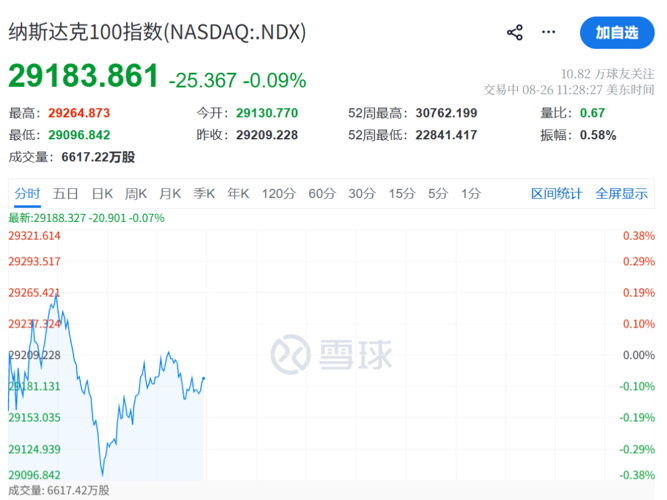
Task: Click the current price 29183.861
Action: [x=83, y=76]
